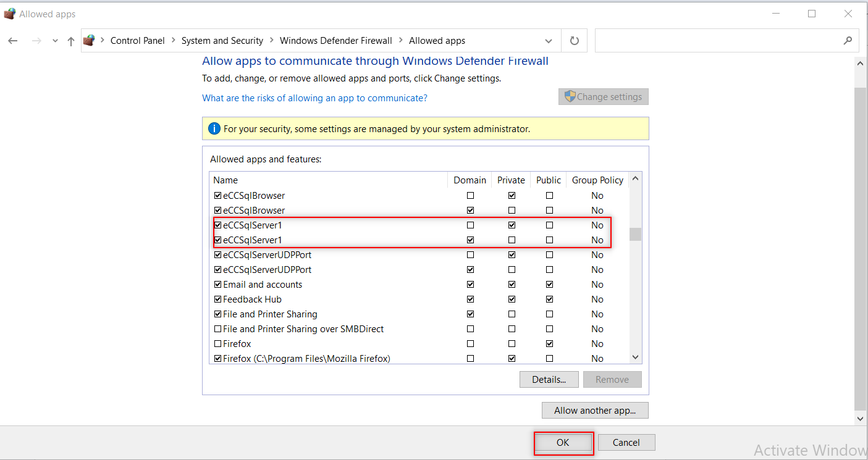Minimize the Allowed apps window

click(775, 14)
